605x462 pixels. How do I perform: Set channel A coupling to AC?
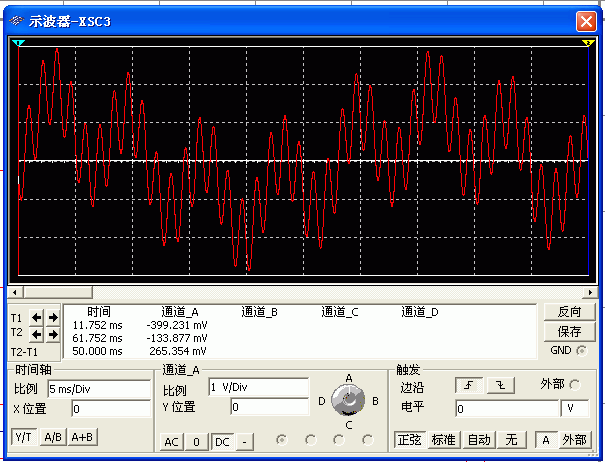[172, 441]
